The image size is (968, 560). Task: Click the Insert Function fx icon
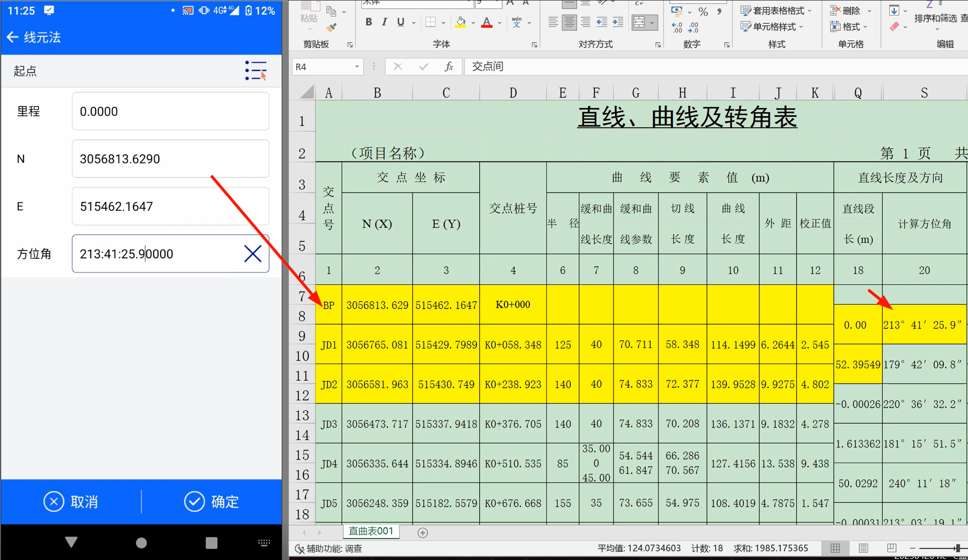pyautogui.click(x=449, y=67)
